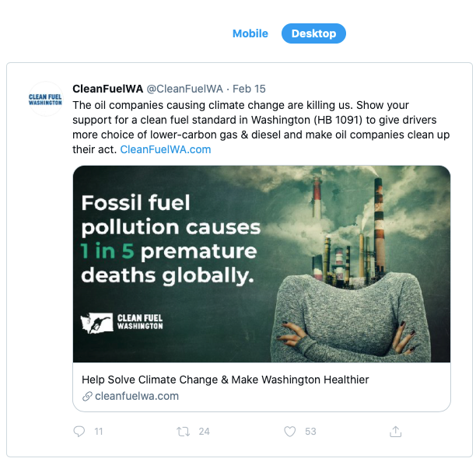The height and width of the screenshot is (462, 476).
Task: Click the Feb 15 timestamp
Action: pos(249,89)
